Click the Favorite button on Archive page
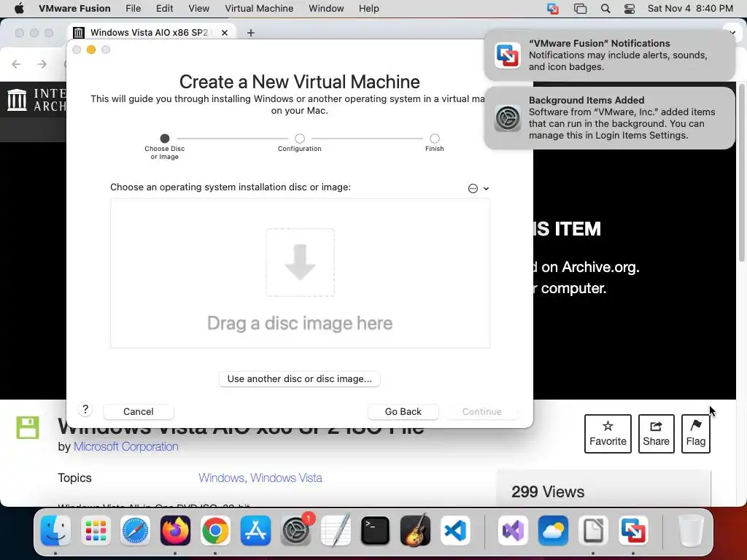This screenshot has height=560, width=747. pos(608,434)
